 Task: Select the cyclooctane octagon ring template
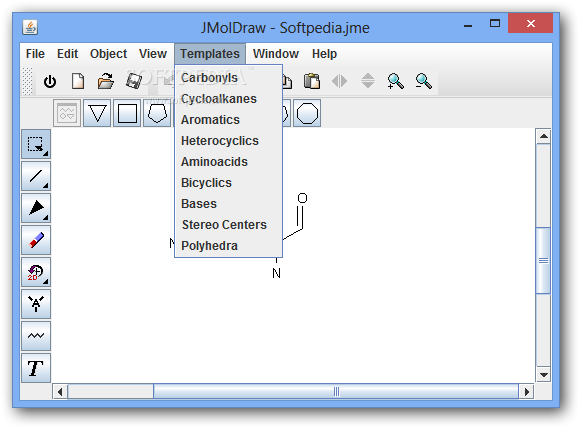coord(307,113)
